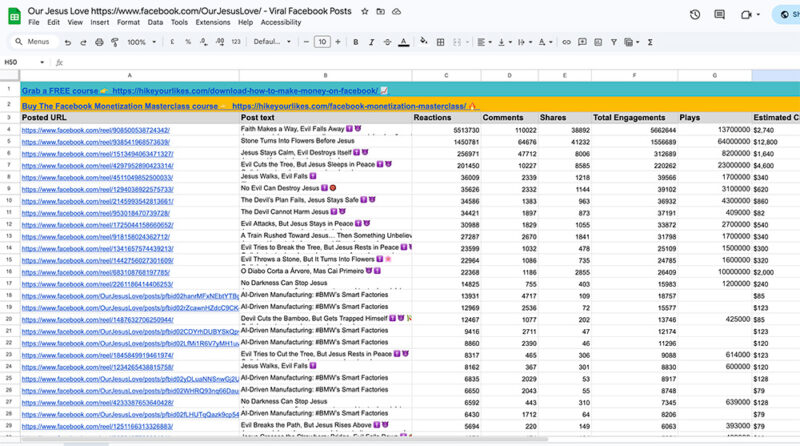
Task: Insert link using toolbar link icon
Action: (x=566, y=42)
